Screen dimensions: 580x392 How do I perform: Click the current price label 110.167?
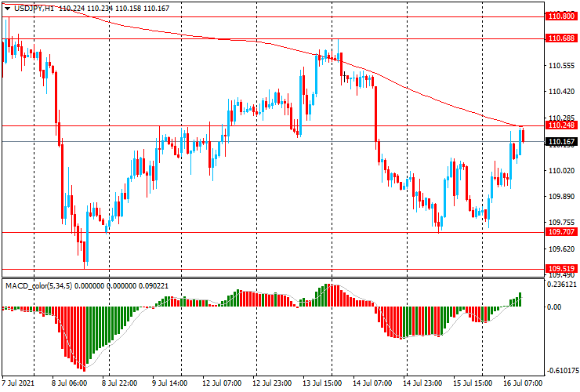(561, 142)
